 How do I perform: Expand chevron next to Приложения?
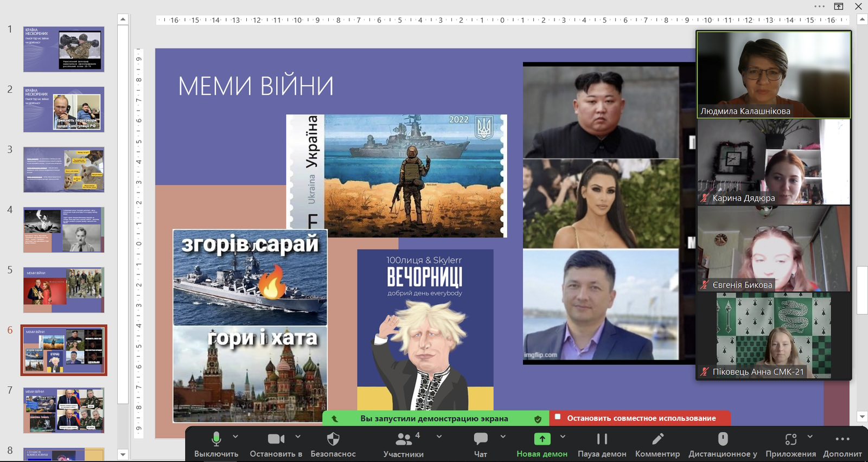(x=810, y=437)
